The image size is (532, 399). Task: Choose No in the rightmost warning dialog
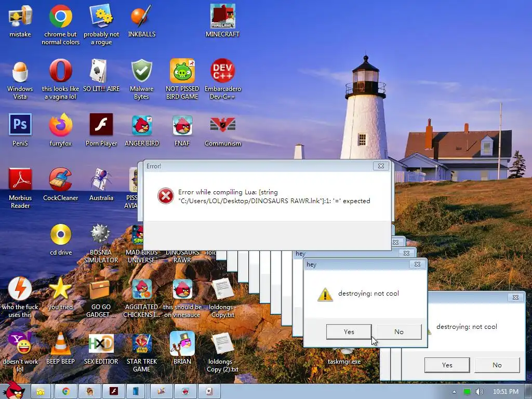[x=497, y=365]
